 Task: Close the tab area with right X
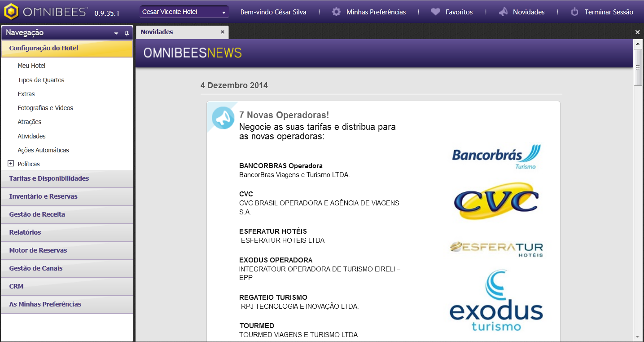click(x=638, y=32)
